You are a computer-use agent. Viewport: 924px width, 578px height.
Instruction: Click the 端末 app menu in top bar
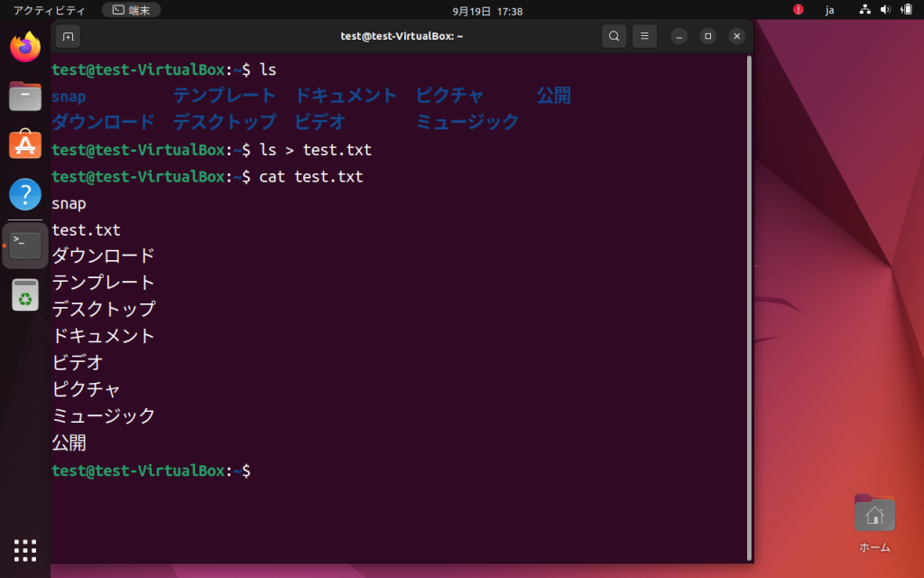[x=132, y=10]
